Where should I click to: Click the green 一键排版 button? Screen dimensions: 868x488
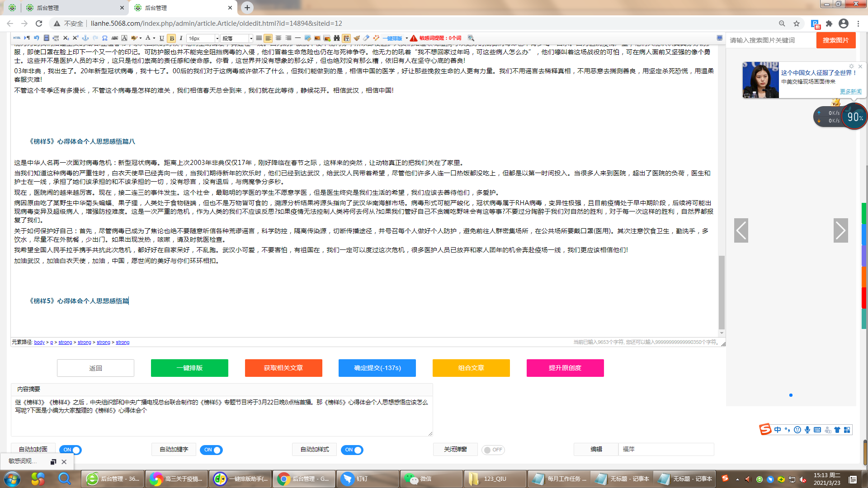click(189, 368)
